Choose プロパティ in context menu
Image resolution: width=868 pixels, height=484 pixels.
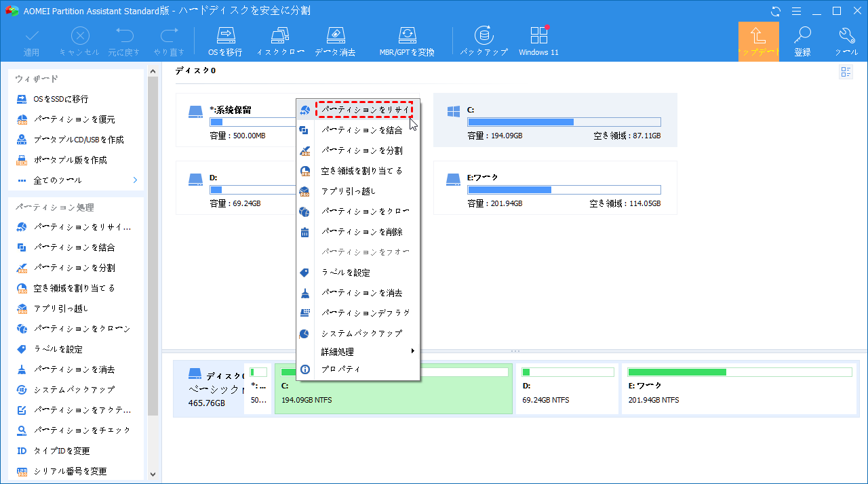(358, 369)
